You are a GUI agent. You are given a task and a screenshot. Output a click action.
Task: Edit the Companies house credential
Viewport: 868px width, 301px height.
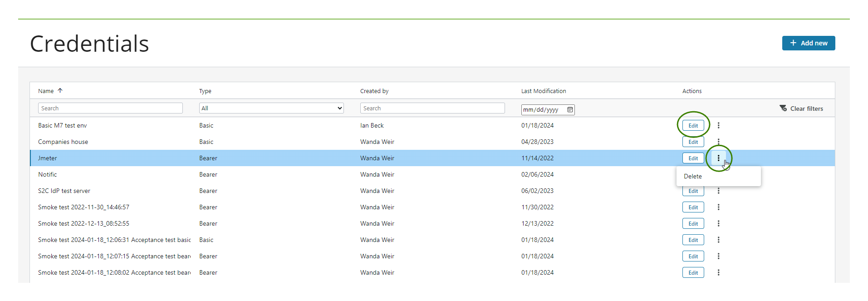(693, 142)
